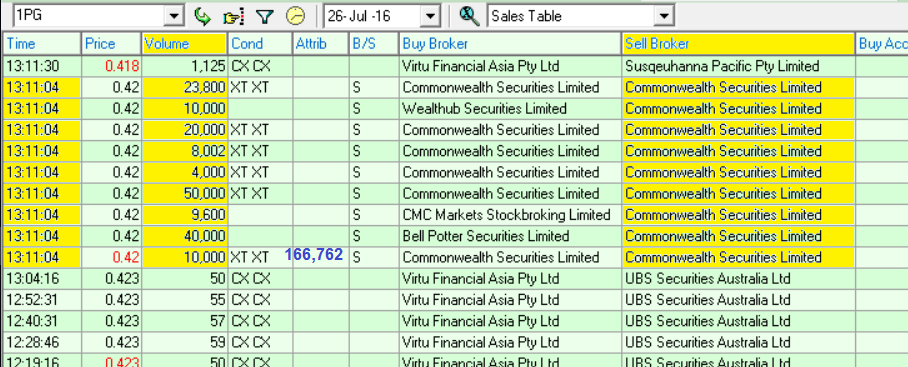Viewport: 908px width, 367px height.
Task: Select the Wealthub Securities Limited buy broker
Action: [510, 109]
